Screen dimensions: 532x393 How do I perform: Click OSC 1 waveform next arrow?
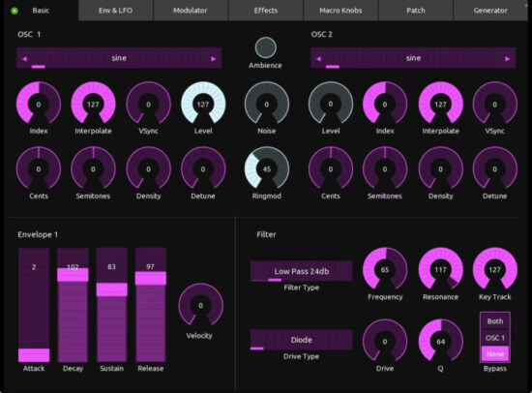pyautogui.click(x=214, y=59)
